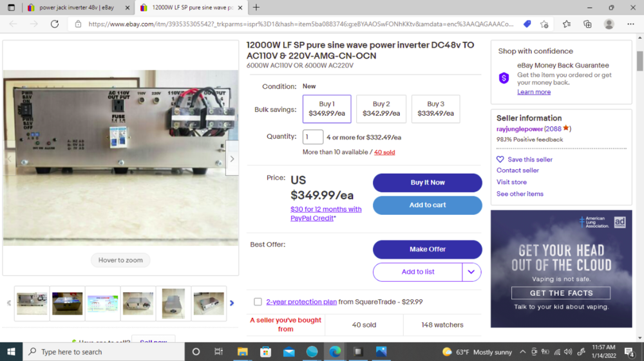Open the Favorites list icon
The width and height of the screenshot is (644, 361).
coord(566,24)
